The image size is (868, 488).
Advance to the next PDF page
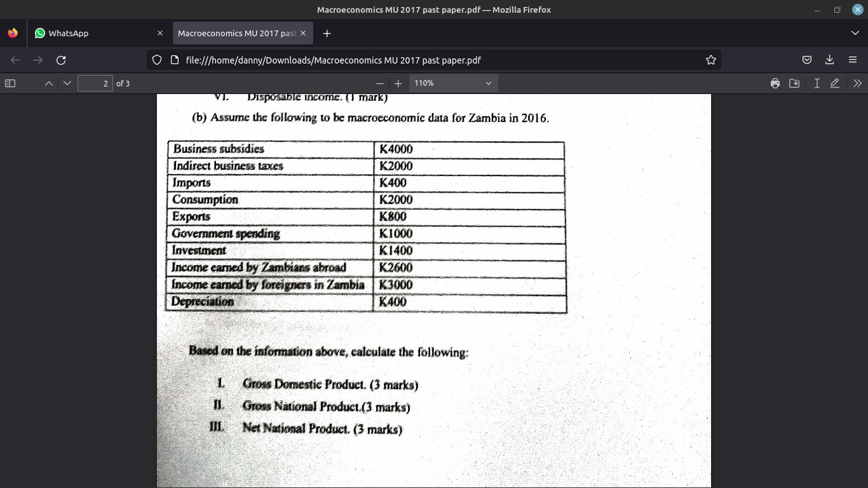point(67,83)
